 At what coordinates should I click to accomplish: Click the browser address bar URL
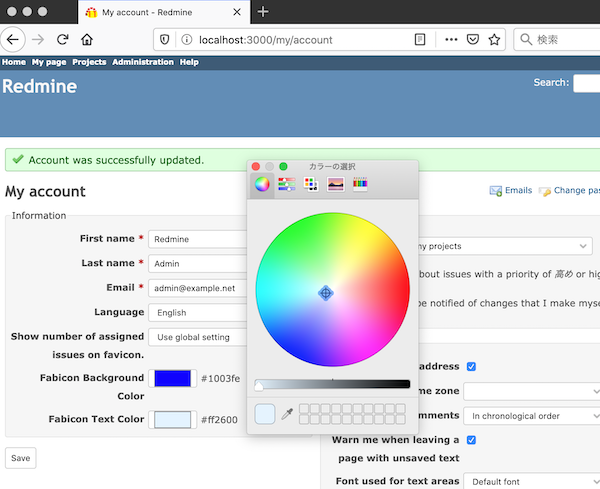[x=266, y=40]
